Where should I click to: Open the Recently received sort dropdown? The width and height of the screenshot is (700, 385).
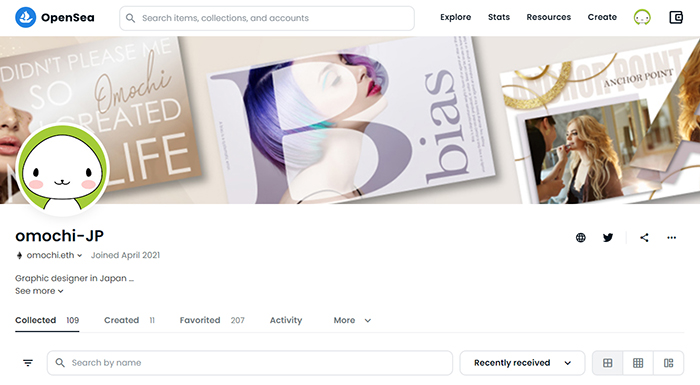point(522,363)
